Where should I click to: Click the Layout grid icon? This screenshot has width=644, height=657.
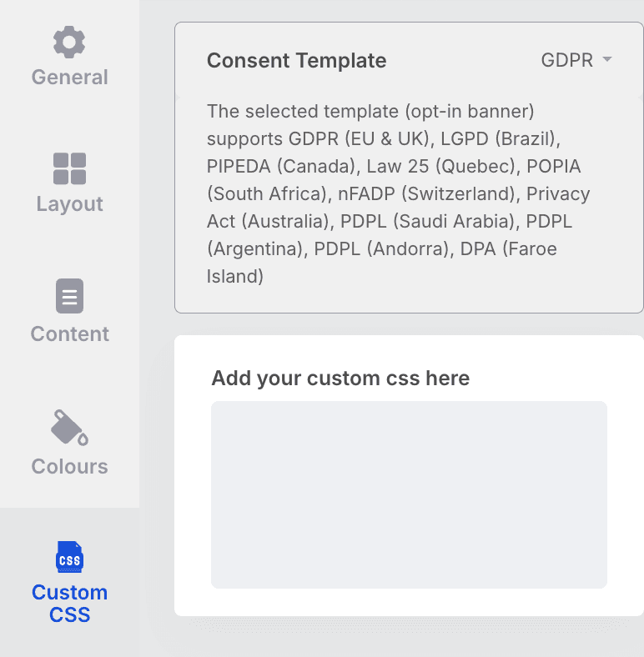tap(69, 168)
